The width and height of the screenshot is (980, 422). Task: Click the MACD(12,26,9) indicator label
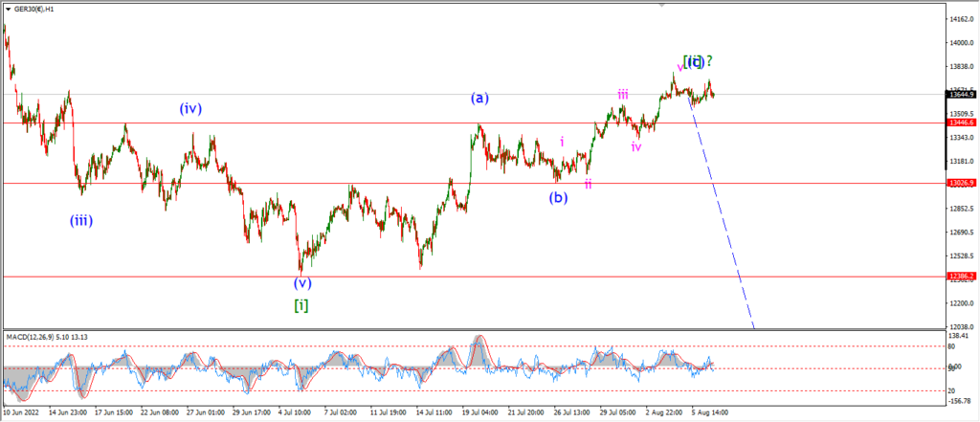pyautogui.click(x=48, y=337)
